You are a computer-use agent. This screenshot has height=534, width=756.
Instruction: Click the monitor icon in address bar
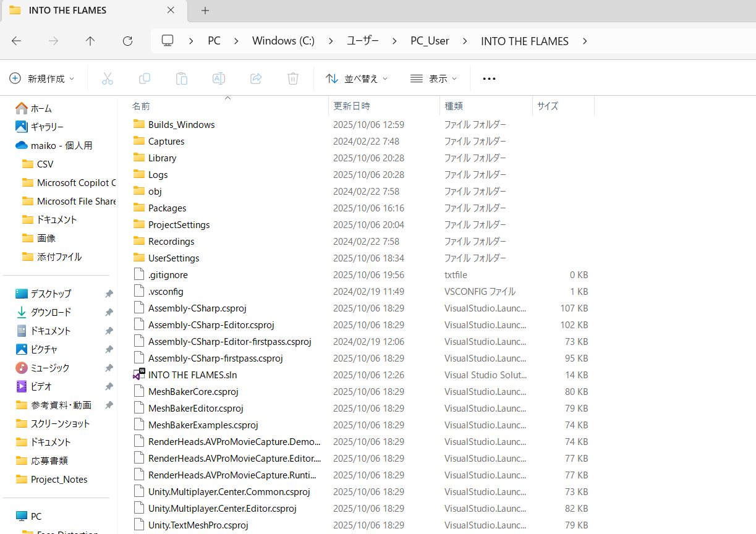168,40
